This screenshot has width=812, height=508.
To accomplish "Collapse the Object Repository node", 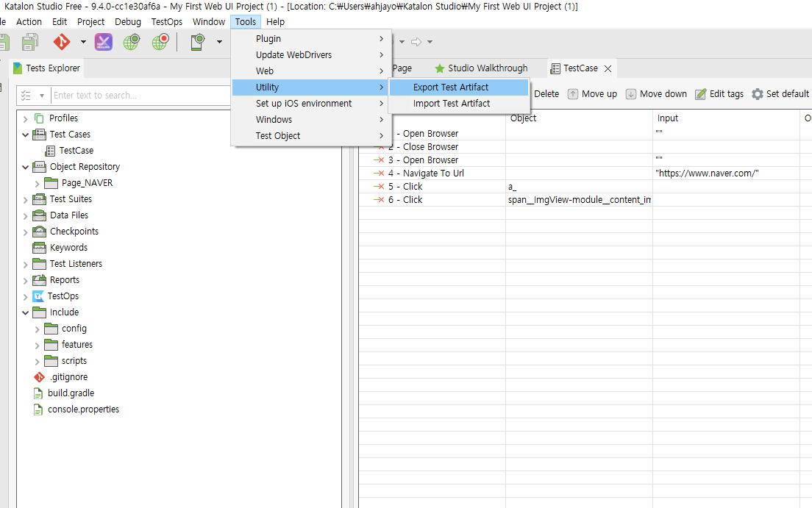I will (25, 168).
